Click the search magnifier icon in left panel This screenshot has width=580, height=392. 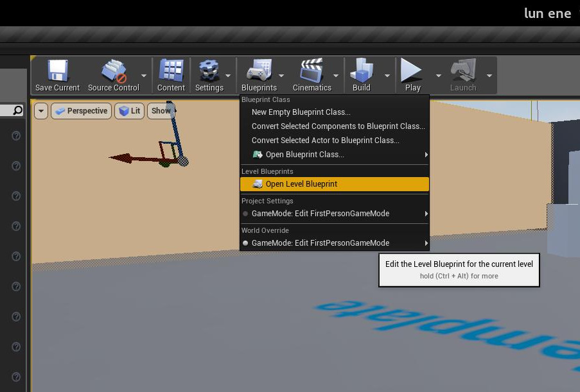(17, 110)
